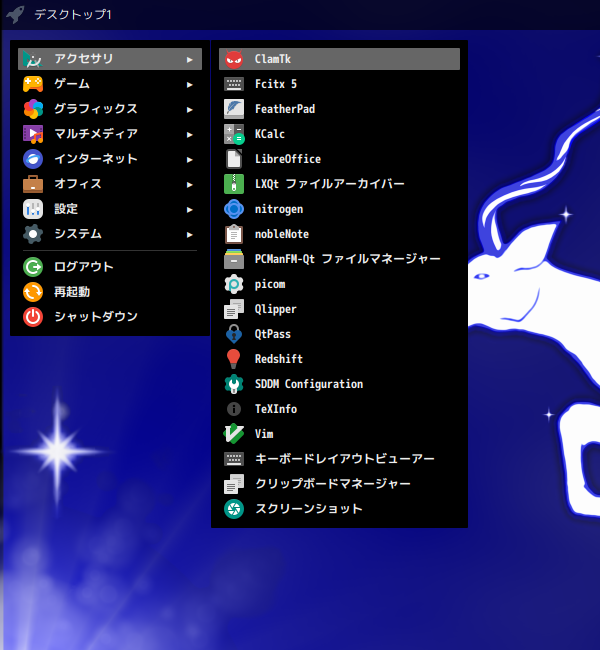This screenshot has height=650, width=600.
Task: Open the マルチメディア category
Action: click(x=110, y=134)
